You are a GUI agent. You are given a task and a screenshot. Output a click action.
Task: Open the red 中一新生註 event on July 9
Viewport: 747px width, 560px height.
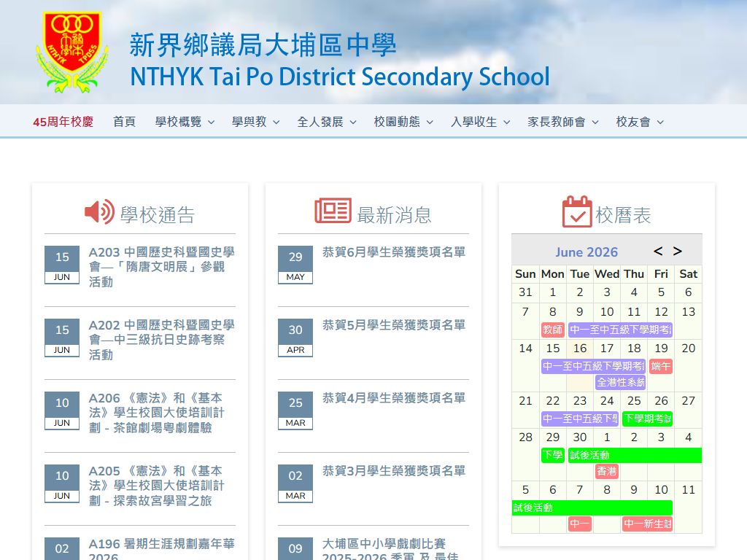pyautogui.click(x=648, y=524)
